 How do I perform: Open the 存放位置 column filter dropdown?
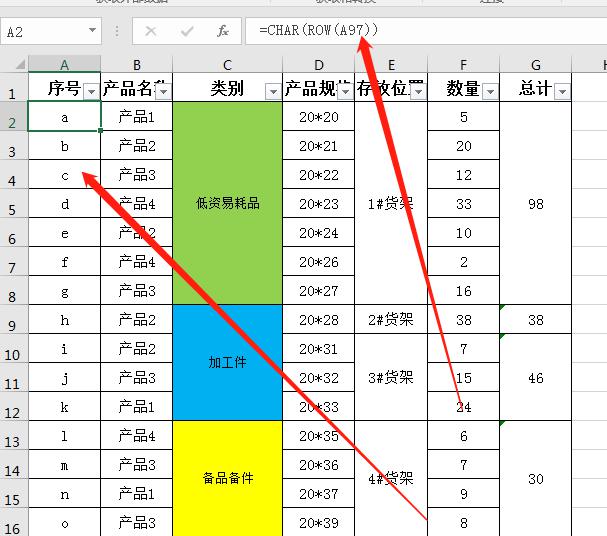418,92
